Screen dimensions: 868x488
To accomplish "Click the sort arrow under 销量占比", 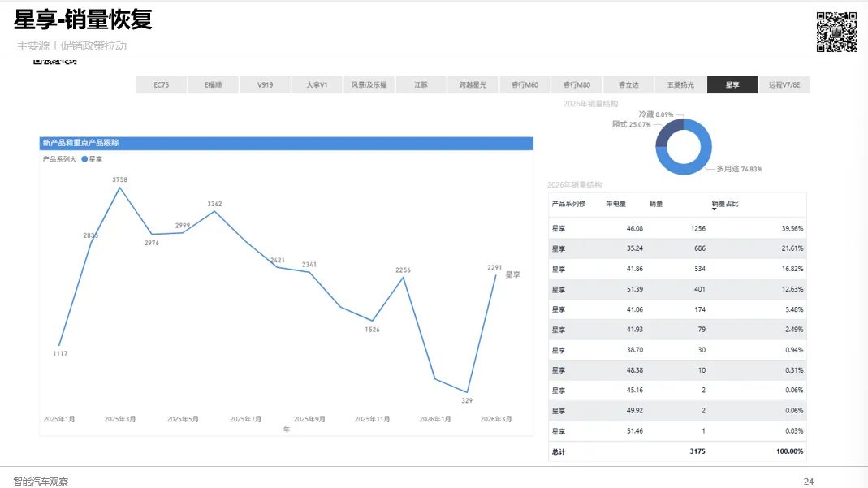I will [x=714, y=209].
